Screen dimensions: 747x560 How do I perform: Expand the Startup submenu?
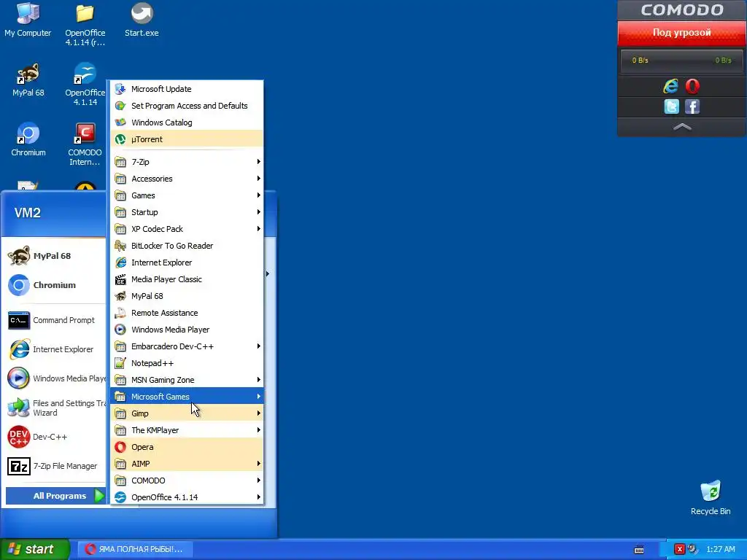[187, 212]
